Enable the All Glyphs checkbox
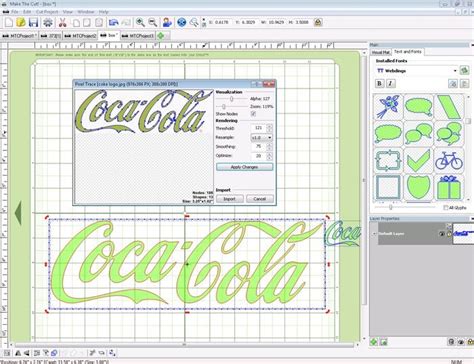 click(446, 208)
